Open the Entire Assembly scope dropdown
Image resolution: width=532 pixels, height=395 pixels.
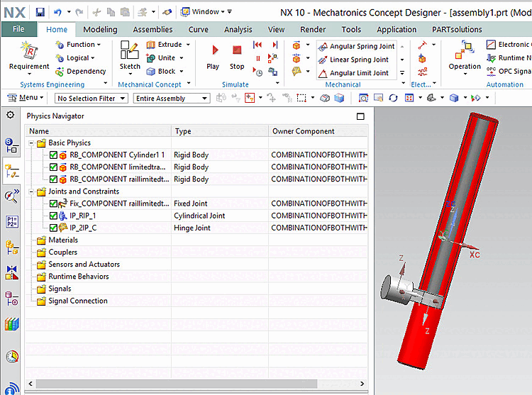point(172,99)
